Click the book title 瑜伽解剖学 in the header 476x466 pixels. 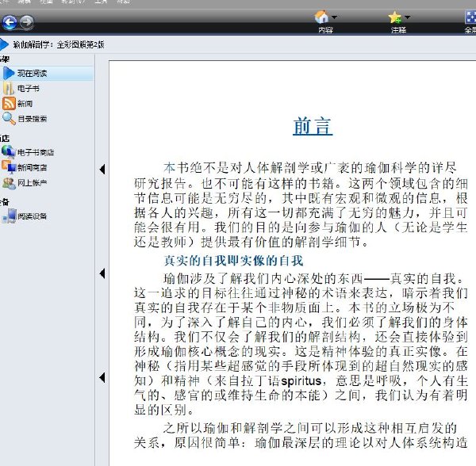tap(58, 45)
